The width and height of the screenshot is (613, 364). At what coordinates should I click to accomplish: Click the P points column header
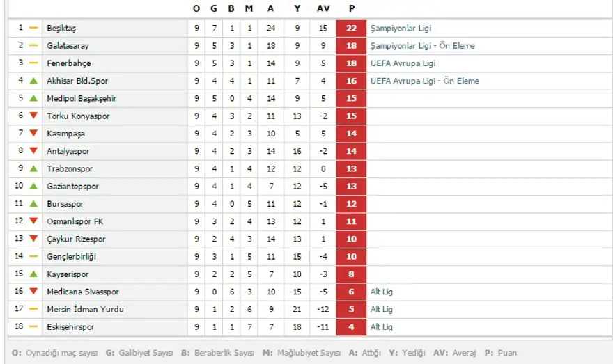352,8
